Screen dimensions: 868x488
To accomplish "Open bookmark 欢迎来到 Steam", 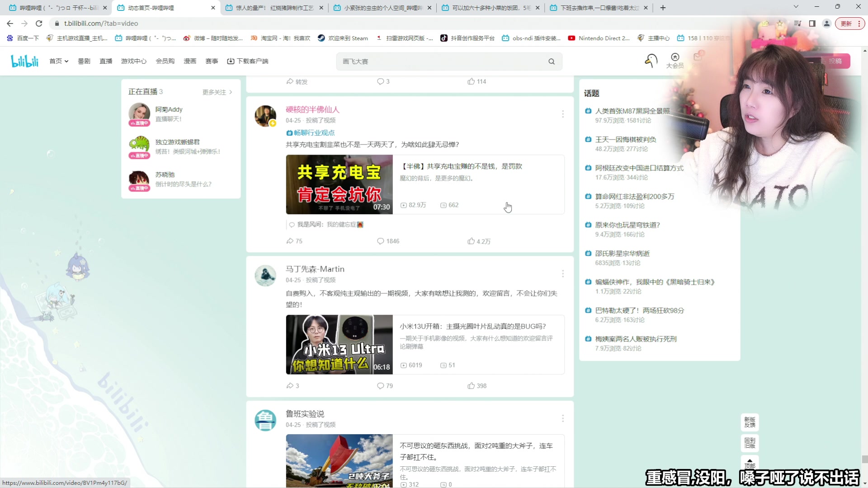I will pyautogui.click(x=343, y=38).
